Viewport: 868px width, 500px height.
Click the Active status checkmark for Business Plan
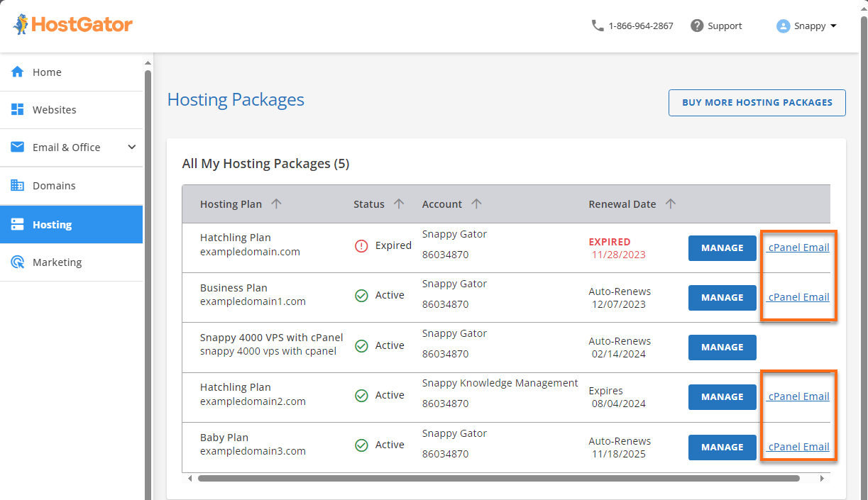[x=361, y=295]
